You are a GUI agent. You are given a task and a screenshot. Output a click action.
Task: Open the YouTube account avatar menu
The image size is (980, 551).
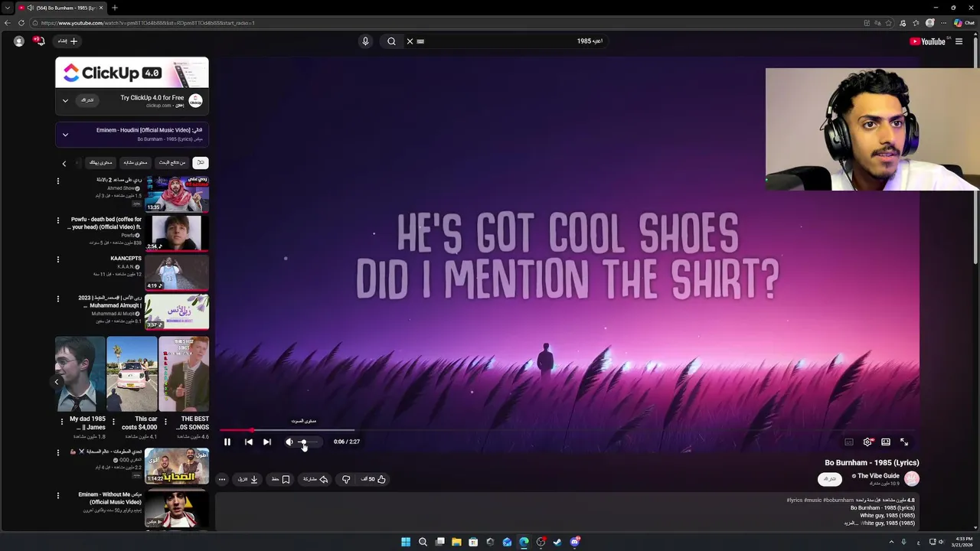pyautogui.click(x=19, y=41)
